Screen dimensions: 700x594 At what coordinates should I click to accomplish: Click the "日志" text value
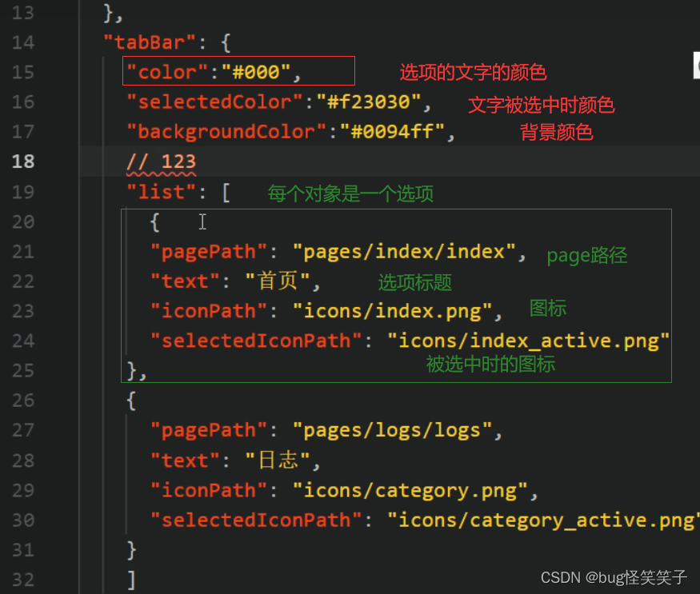pos(278,460)
